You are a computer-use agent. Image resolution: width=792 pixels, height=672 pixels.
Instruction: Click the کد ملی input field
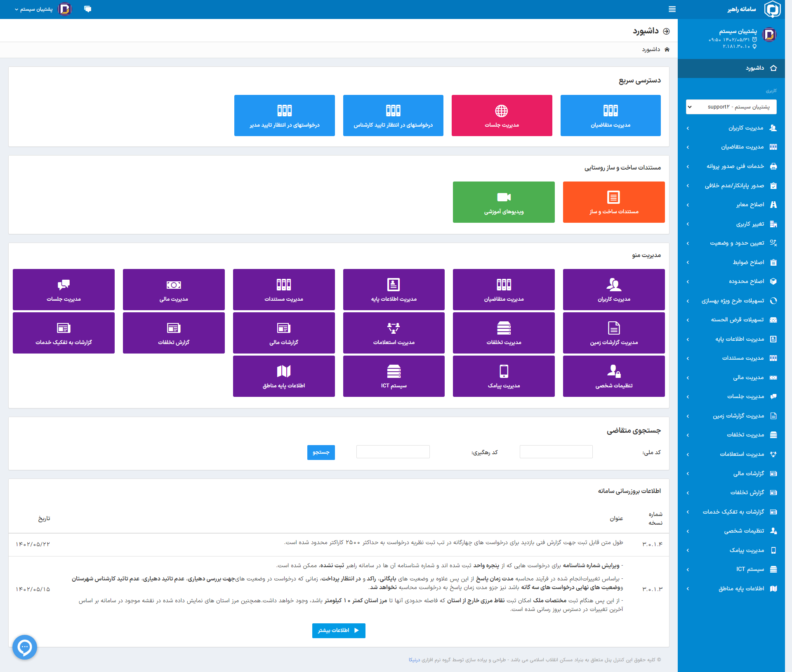556,452
